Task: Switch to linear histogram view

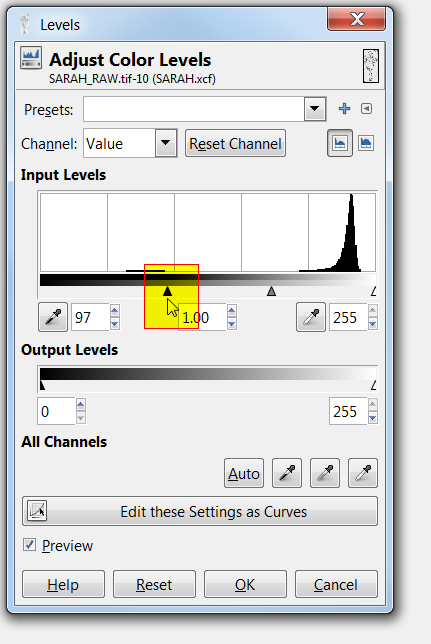Action: 340,143
